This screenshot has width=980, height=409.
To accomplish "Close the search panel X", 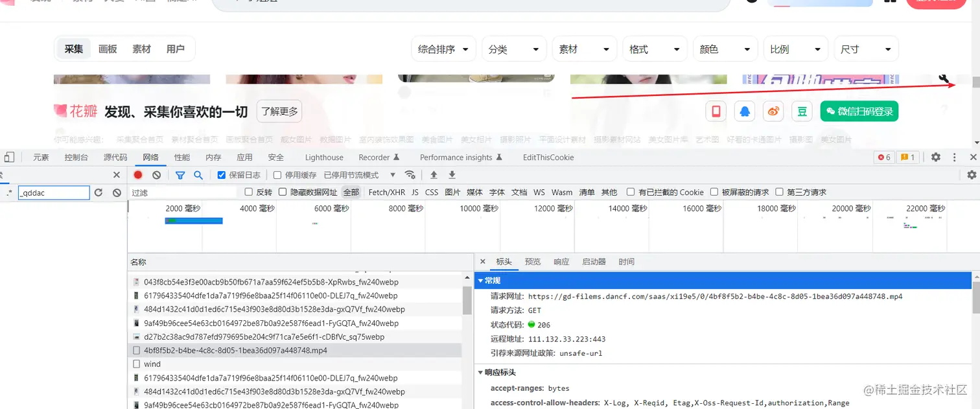I will pyautogui.click(x=117, y=175).
